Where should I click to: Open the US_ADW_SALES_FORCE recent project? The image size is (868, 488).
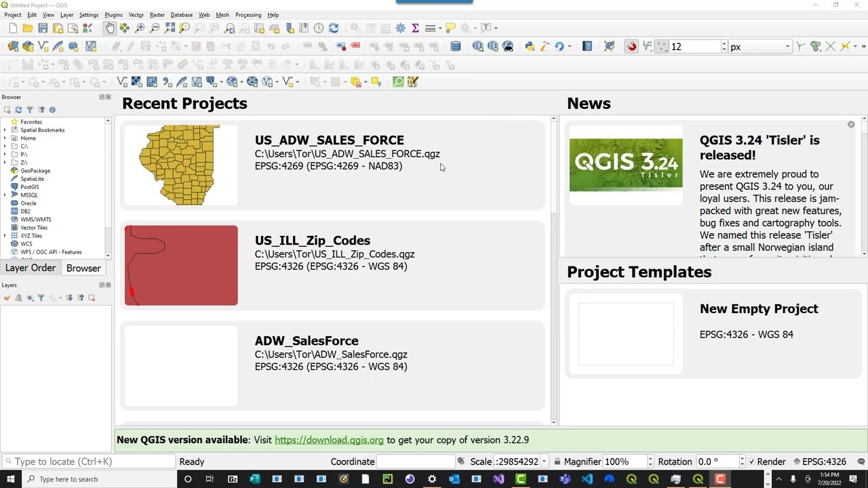tap(332, 165)
